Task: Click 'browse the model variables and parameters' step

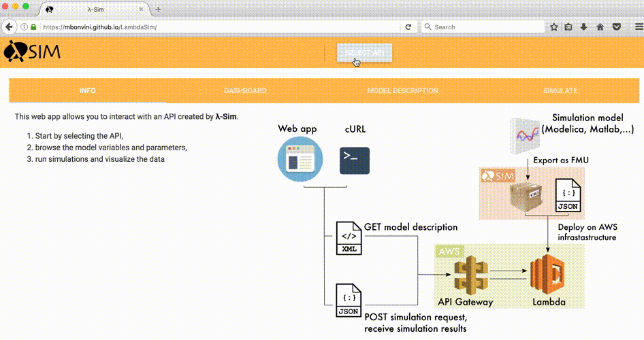Action: click(111, 148)
